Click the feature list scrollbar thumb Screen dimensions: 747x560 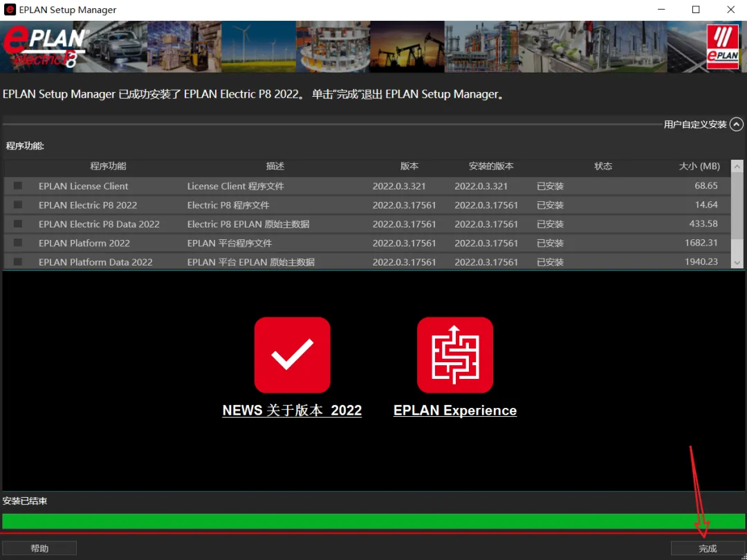(737, 205)
